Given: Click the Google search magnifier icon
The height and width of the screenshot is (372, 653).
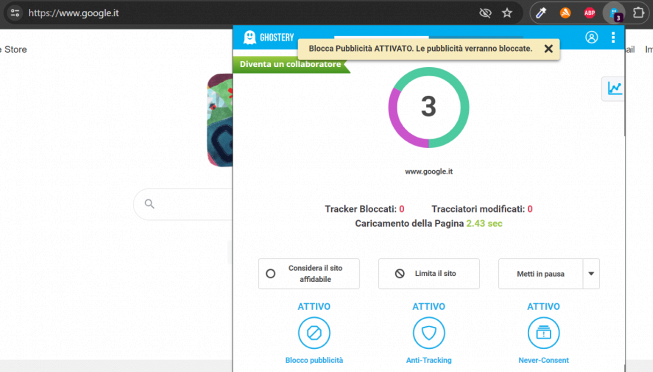Looking at the screenshot, I should tap(149, 204).
